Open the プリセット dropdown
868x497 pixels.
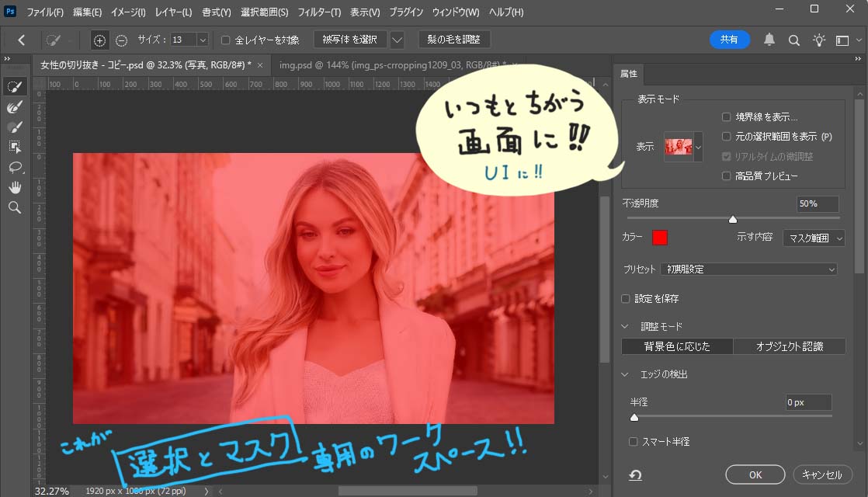(x=748, y=269)
